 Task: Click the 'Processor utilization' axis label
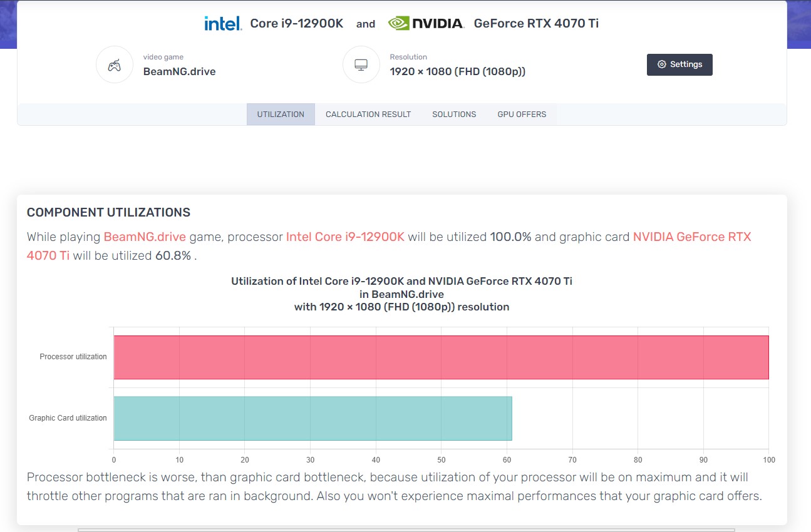tap(73, 357)
